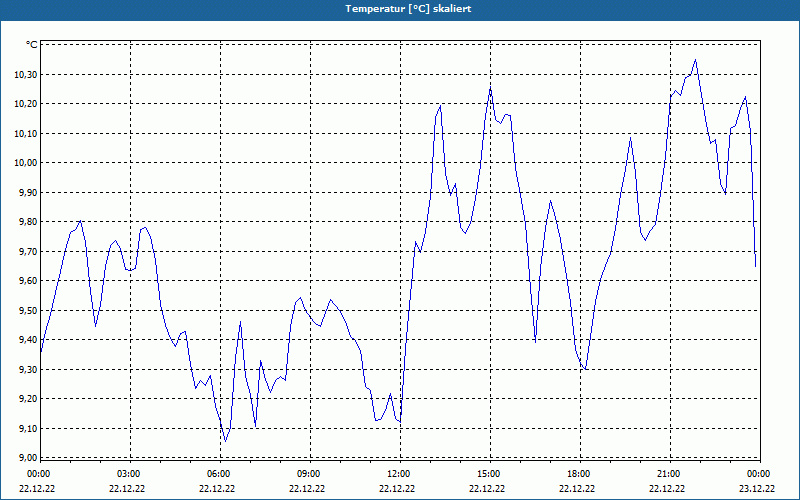The height and width of the screenshot is (500, 800).
Task: Choose the 9,30 y-axis value
Action: pos(28,369)
